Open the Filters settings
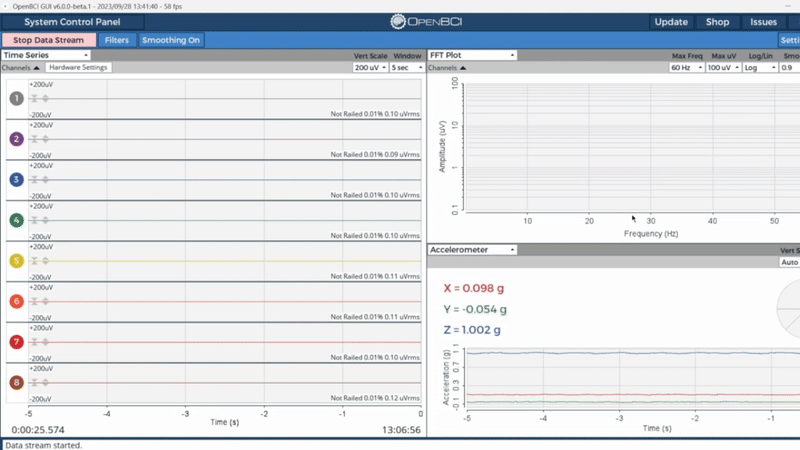The height and width of the screenshot is (450, 800). [117, 40]
